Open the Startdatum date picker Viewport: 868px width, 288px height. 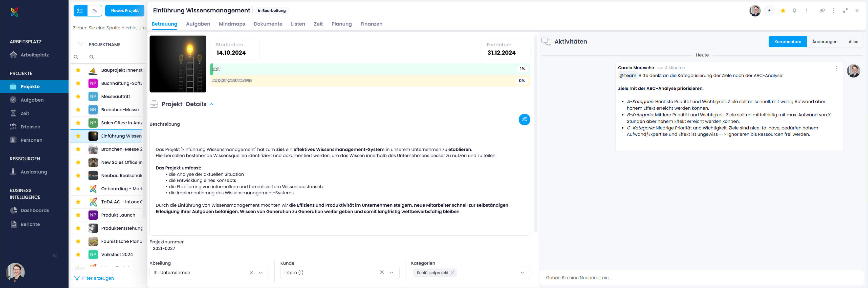pyautogui.click(x=235, y=49)
